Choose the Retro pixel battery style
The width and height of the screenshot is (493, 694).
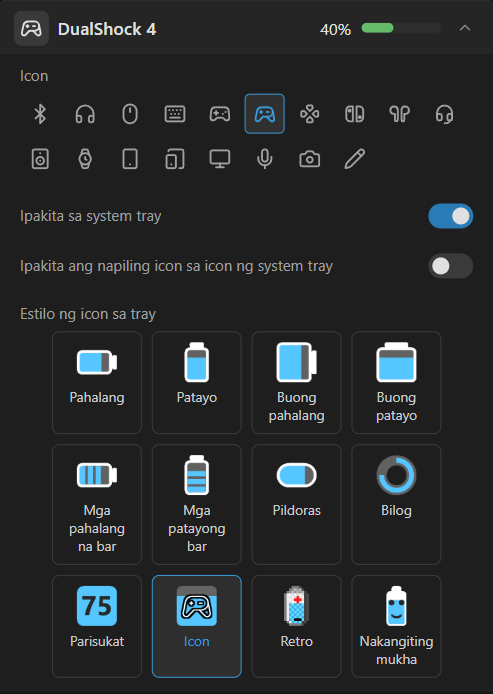297,626
